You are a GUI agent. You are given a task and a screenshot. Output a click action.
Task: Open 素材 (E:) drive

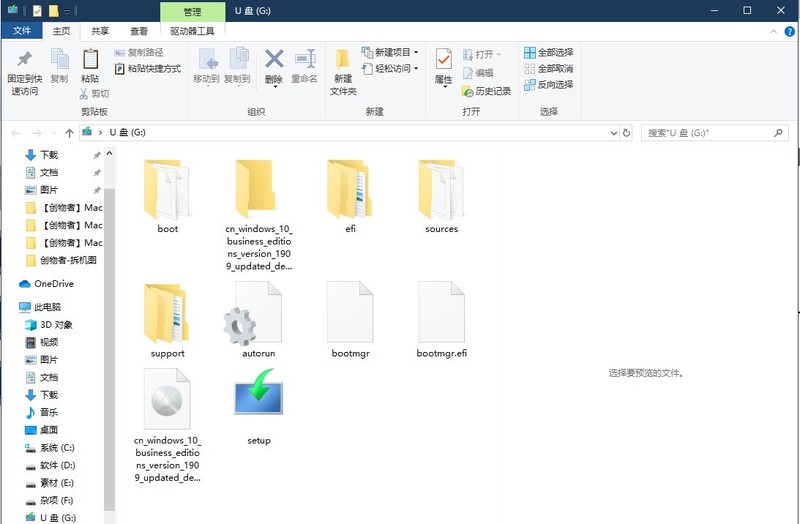tap(49, 482)
